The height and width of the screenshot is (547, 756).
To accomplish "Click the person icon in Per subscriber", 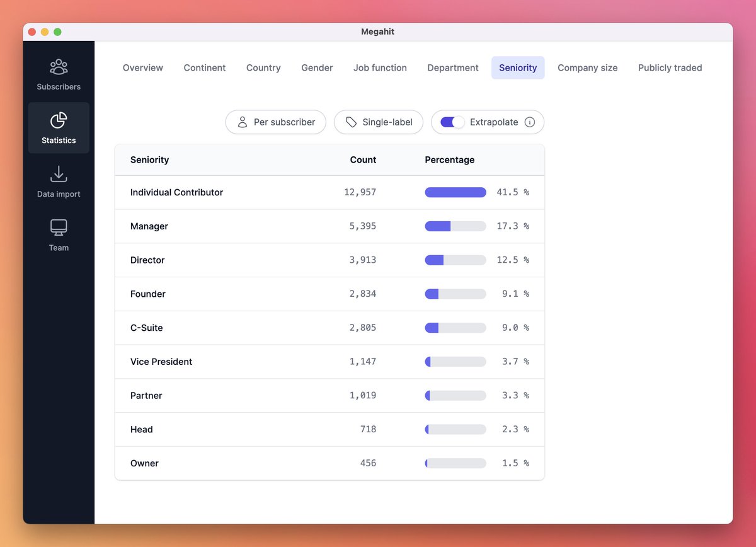I will click(x=243, y=122).
